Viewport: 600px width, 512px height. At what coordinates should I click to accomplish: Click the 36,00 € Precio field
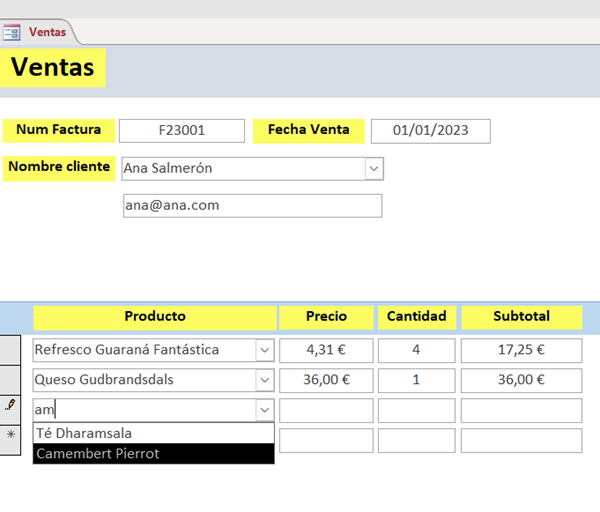326,380
